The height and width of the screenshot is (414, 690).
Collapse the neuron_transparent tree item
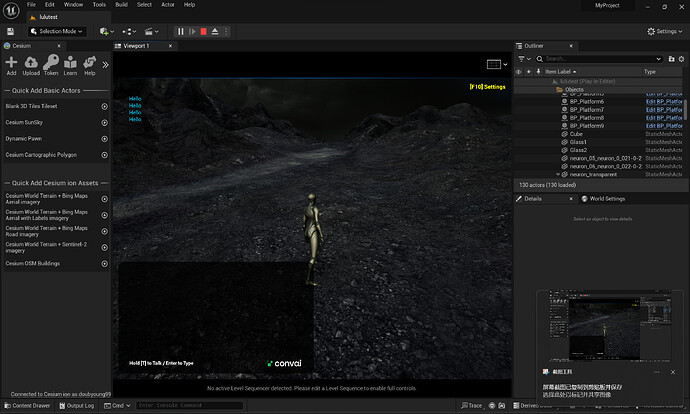[x=558, y=175]
